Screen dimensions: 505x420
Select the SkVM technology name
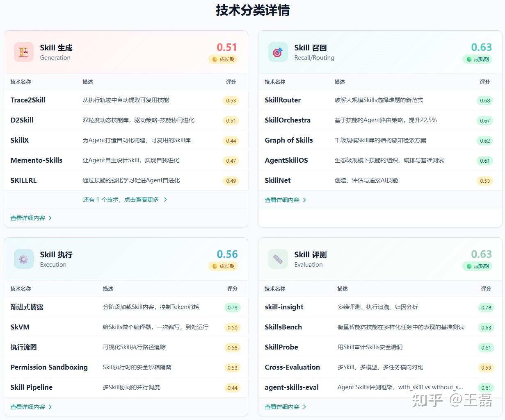20,327
